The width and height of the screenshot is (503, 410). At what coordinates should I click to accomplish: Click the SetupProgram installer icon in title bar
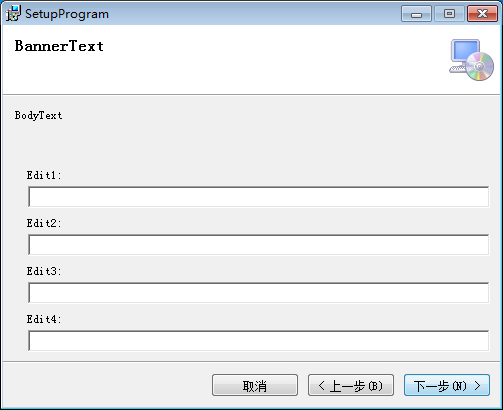tap(13, 13)
